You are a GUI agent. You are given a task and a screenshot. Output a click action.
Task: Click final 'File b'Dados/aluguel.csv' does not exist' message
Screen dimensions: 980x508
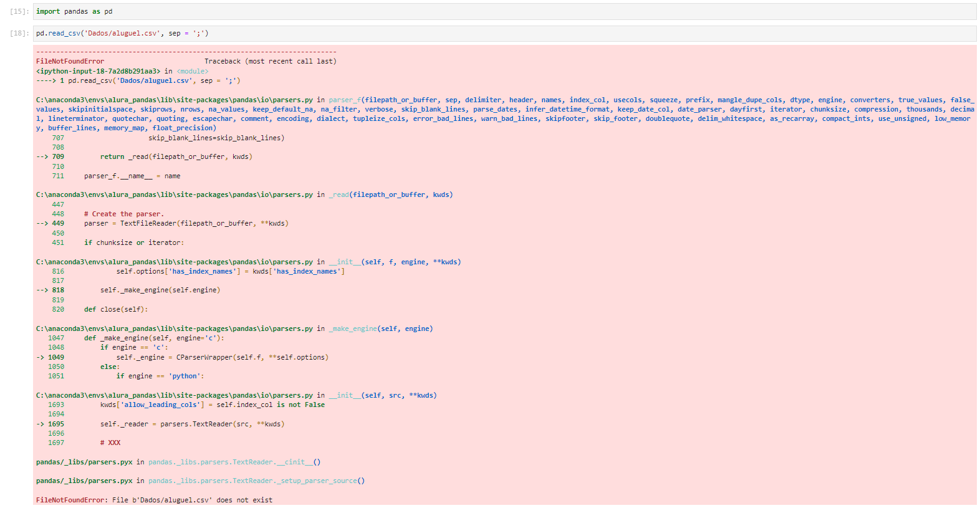(x=192, y=500)
